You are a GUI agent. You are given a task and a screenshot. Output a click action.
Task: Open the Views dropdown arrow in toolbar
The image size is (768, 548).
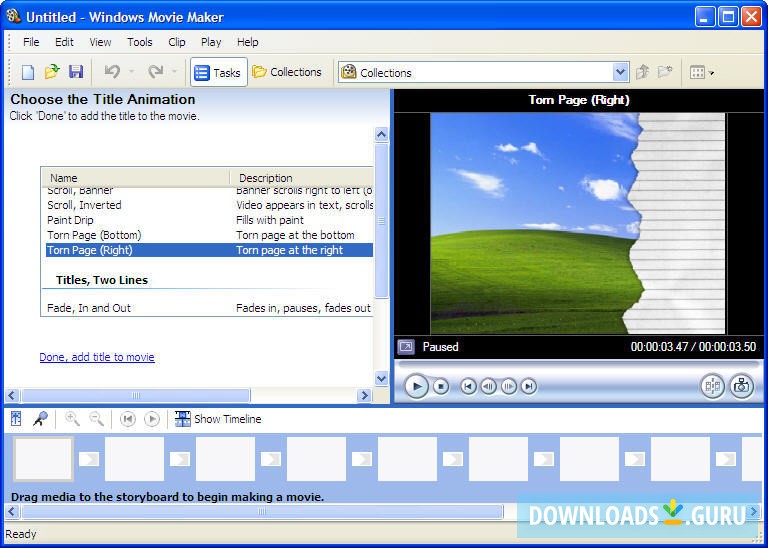[x=712, y=73]
